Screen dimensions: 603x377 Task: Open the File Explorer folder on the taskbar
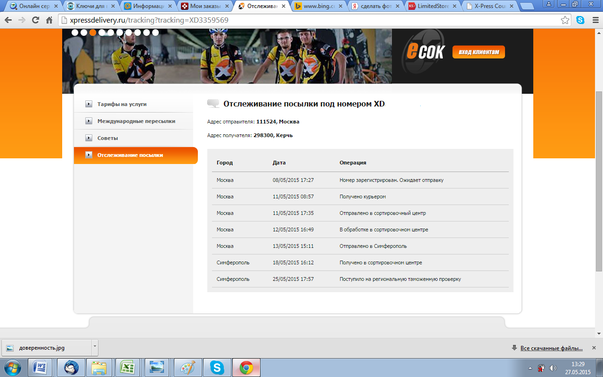coord(99,368)
